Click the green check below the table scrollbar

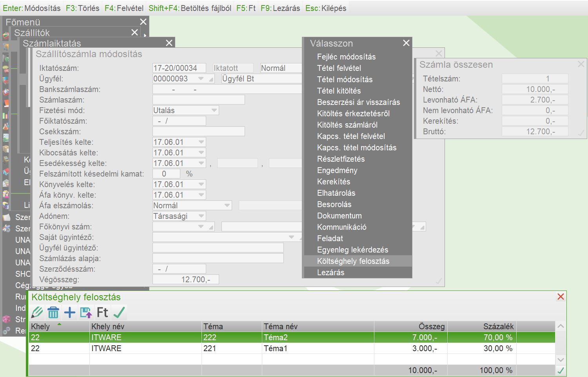561,370
